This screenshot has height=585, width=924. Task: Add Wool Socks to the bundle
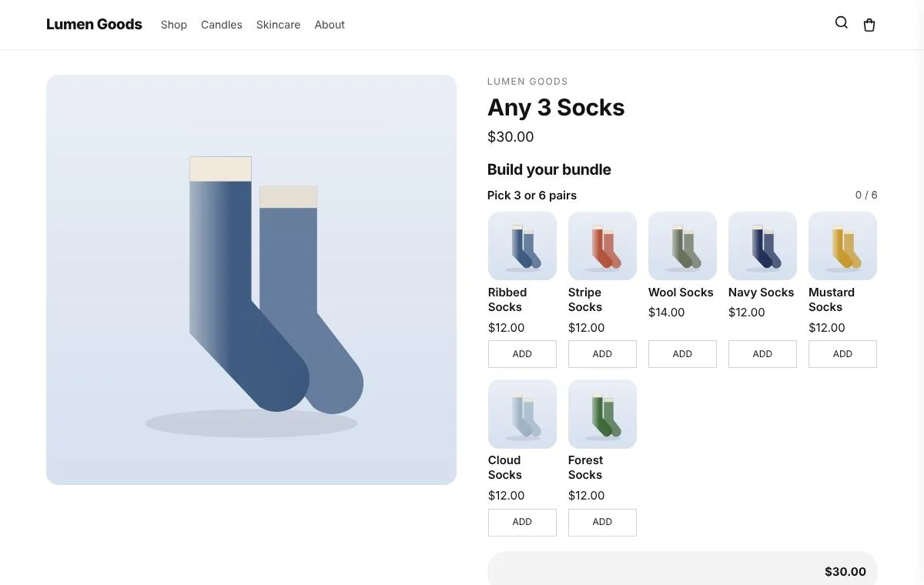click(x=682, y=354)
